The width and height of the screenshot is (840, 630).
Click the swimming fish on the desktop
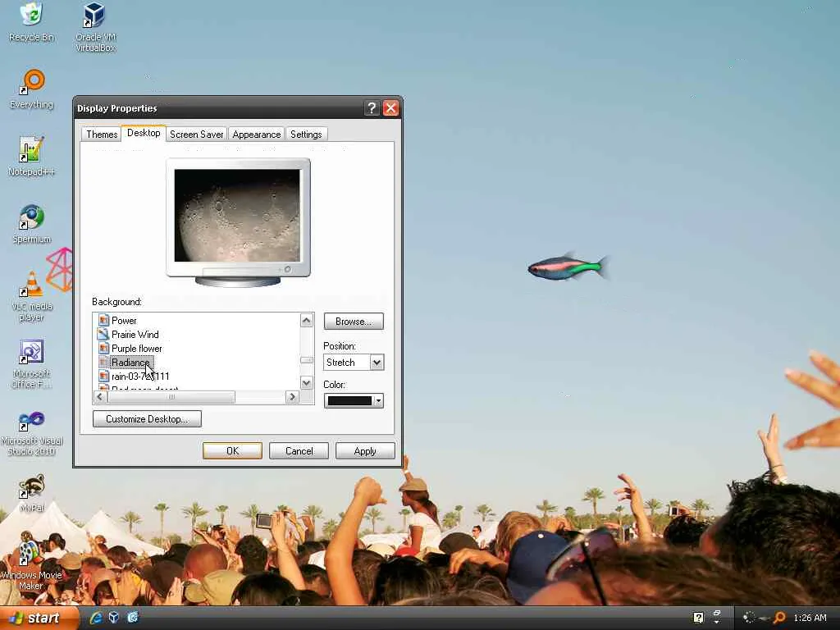tap(568, 267)
